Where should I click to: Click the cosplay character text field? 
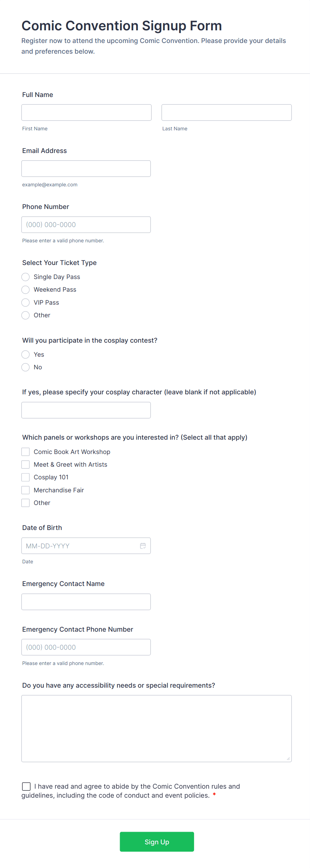(86, 410)
